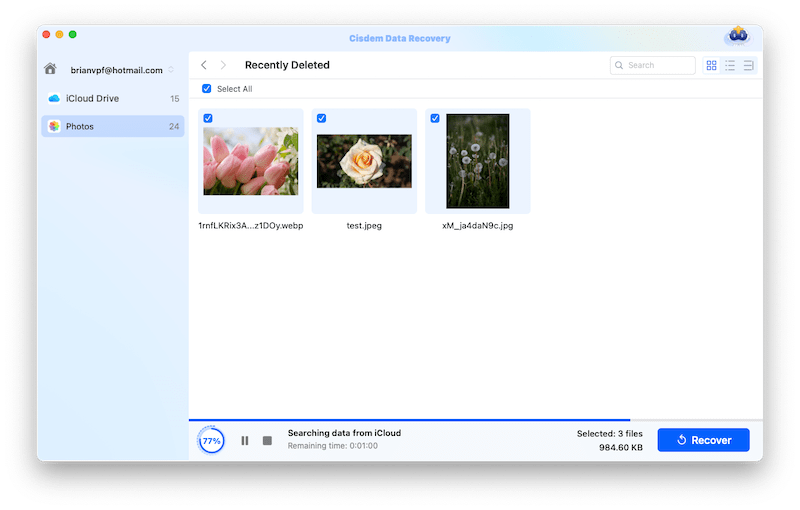Click the Searching data from iCloud text
800x510 pixels.
coord(344,433)
